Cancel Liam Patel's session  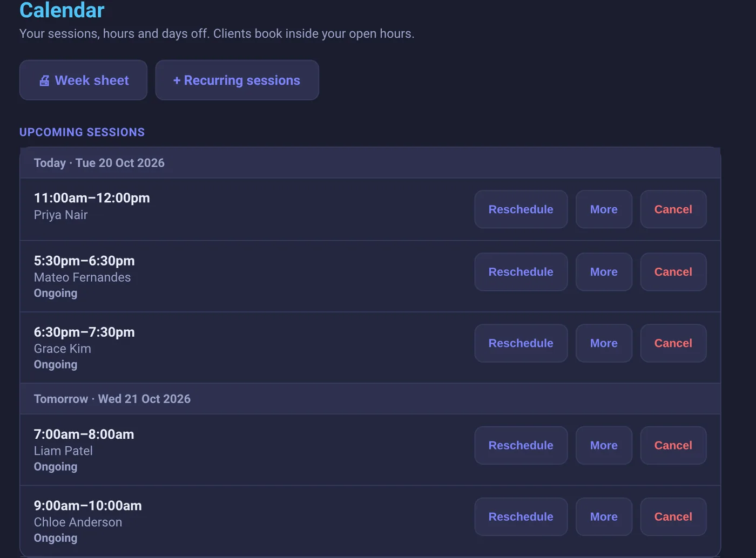coord(673,445)
